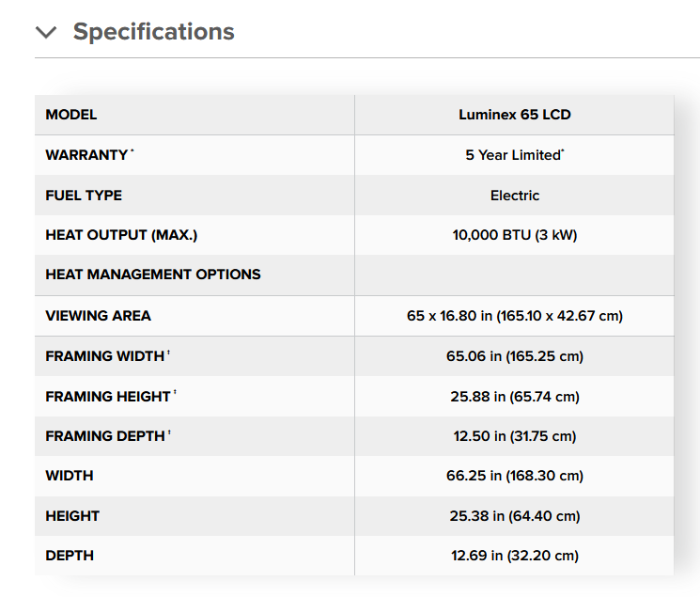Click the footnote marker beside FRAMING HEIGHT
Viewport: 700px width, 597px height.
pyautogui.click(x=175, y=394)
